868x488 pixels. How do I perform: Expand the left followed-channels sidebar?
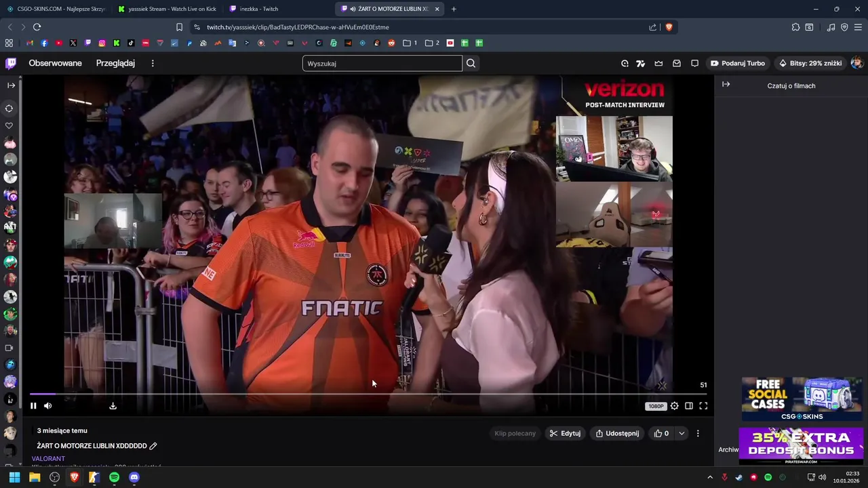click(x=11, y=85)
